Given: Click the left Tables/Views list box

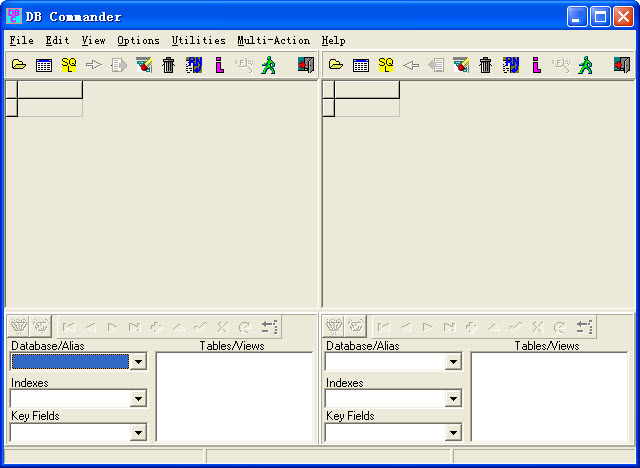Looking at the screenshot, I should point(234,397).
